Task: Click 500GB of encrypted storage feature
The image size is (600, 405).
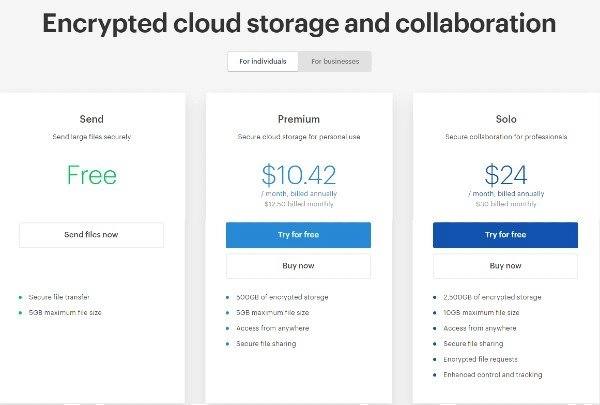Action: click(x=282, y=297)
